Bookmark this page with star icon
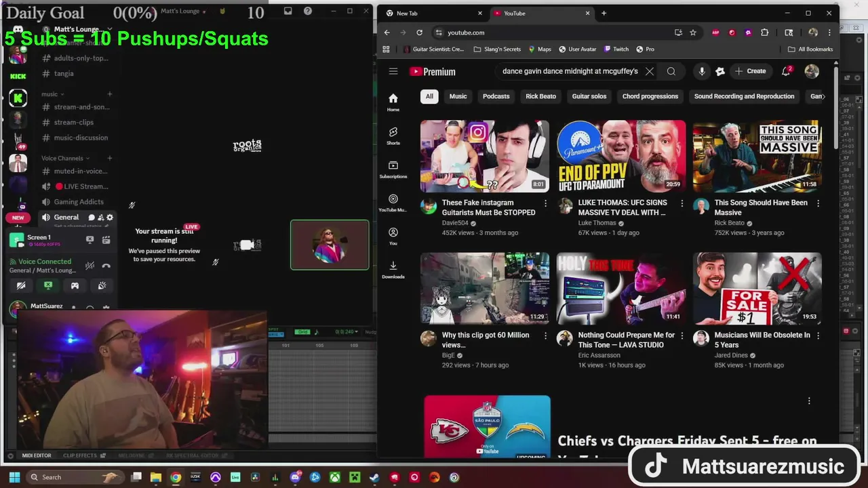This screenshot has height=488, width=868. [692, 33]
